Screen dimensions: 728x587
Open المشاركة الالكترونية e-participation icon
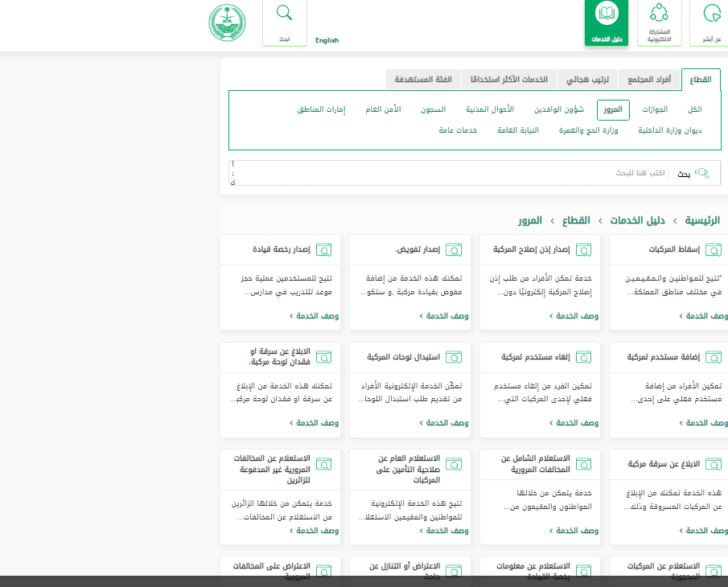click(660, 23)
